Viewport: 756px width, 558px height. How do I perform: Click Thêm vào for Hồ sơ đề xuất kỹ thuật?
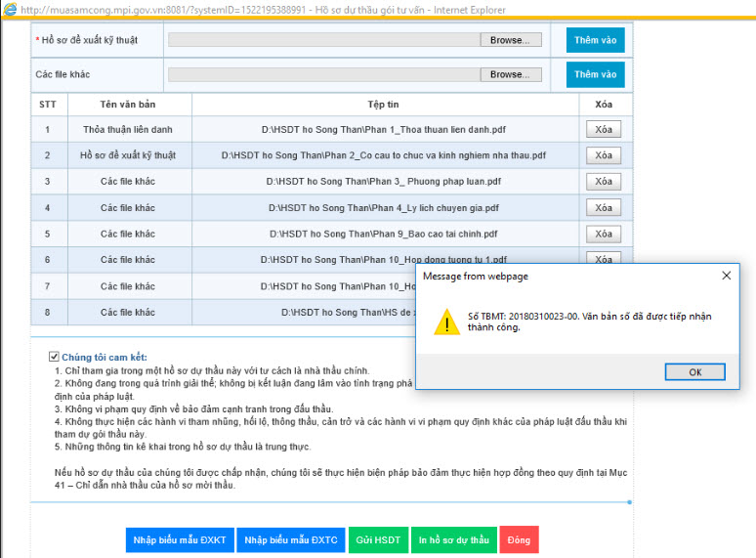click(595, 40)
